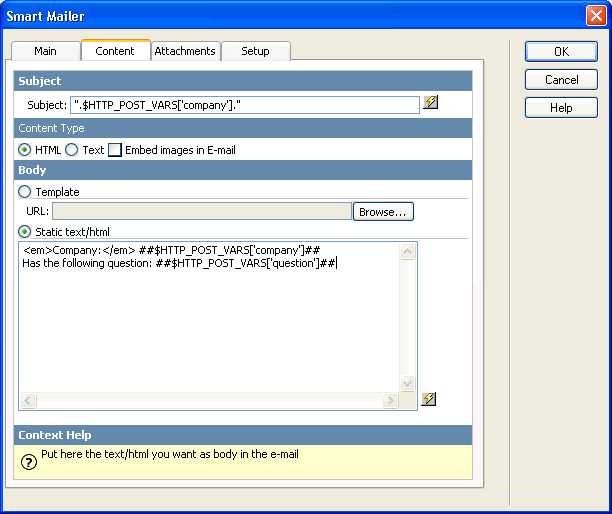This screenshot has height=514, width=612.
Task: Click the horizontal scrollbar right arrow
Action: [x=390, y=400]
